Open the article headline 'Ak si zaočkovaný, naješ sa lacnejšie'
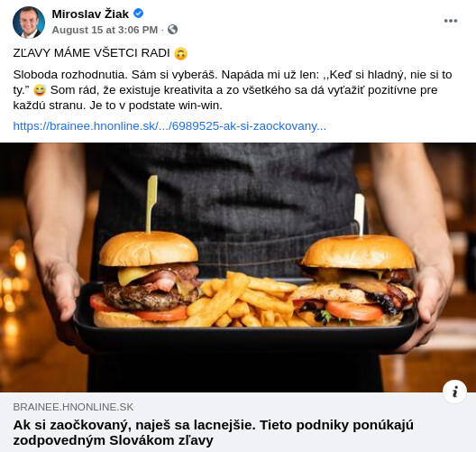This screenshot has height=452, width=476. click(213, 432)
